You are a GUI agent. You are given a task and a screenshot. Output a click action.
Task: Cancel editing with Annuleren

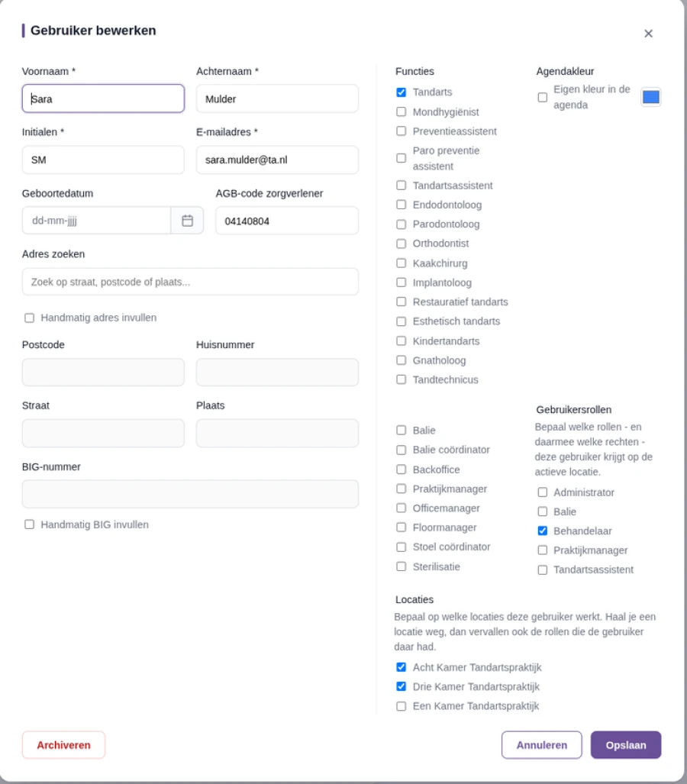pos(542,745)
